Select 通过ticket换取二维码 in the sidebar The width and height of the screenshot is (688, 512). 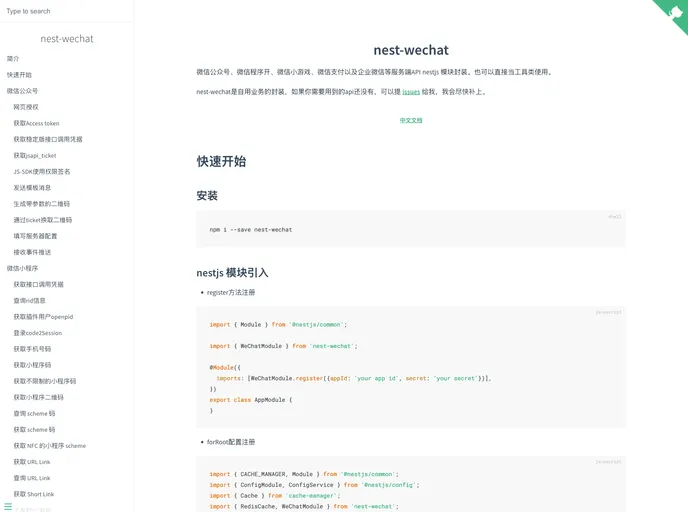[43, 220]
